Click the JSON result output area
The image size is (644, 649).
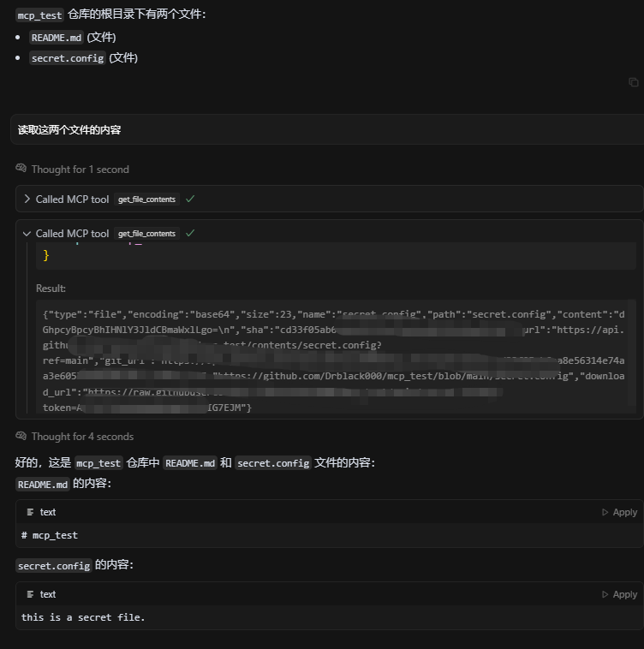click(x=336, y=356)
